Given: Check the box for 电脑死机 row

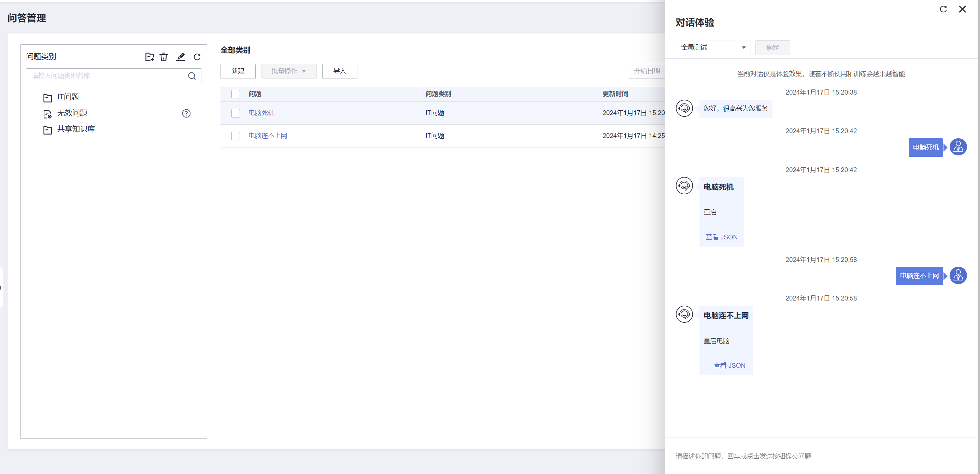Looking at the screenshot, I should point(236,113).
